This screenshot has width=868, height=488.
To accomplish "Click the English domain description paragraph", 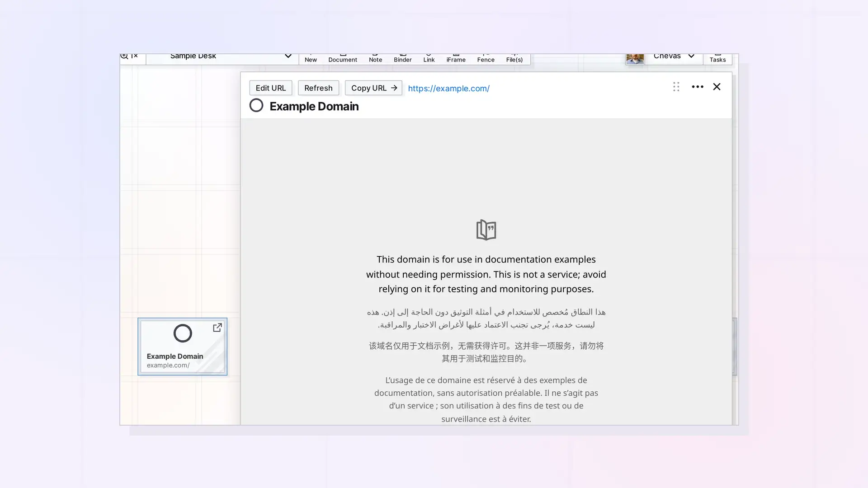I will [486, 274].
